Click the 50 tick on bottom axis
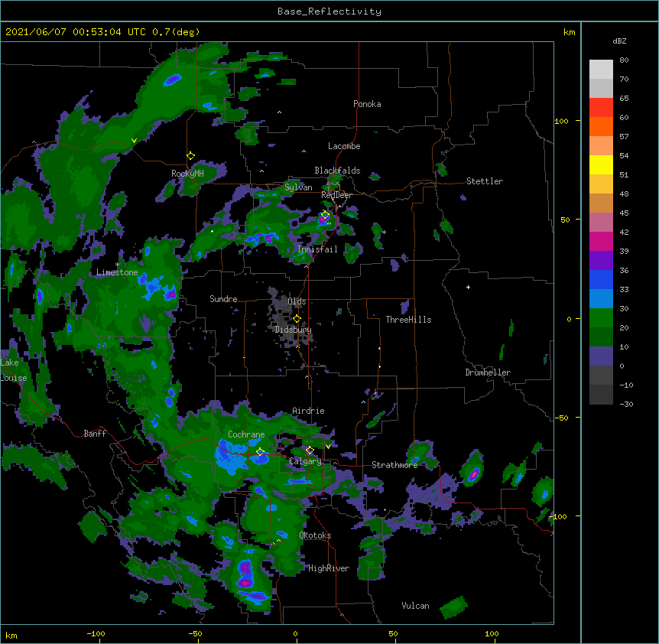 tap(393, 634)
